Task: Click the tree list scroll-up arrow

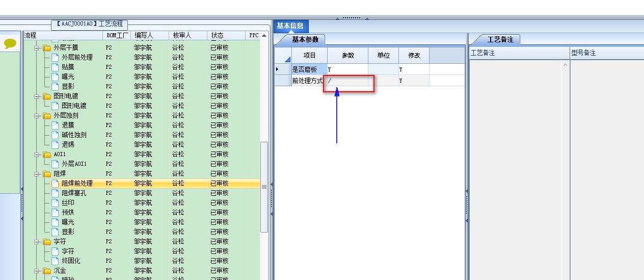Action: tap(264, 35)
